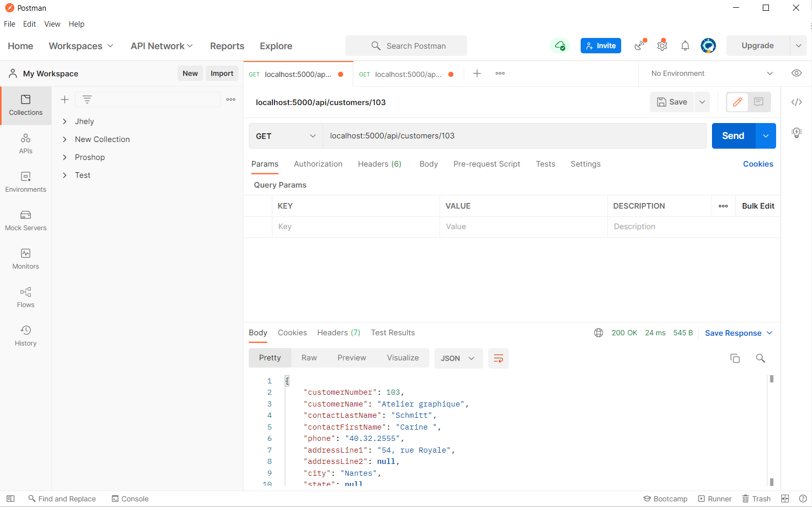Open the Cookies link

(758, 164)
